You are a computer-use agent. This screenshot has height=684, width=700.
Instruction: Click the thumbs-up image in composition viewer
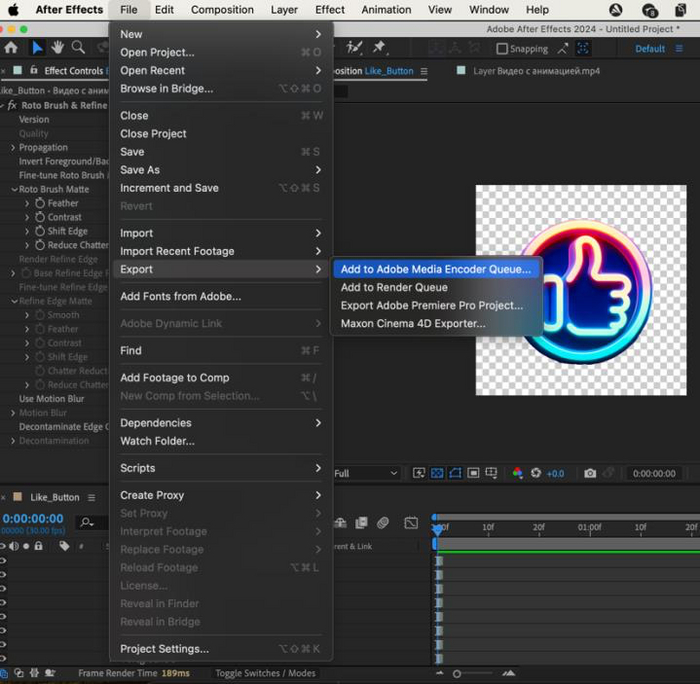[x=587, y=291]
